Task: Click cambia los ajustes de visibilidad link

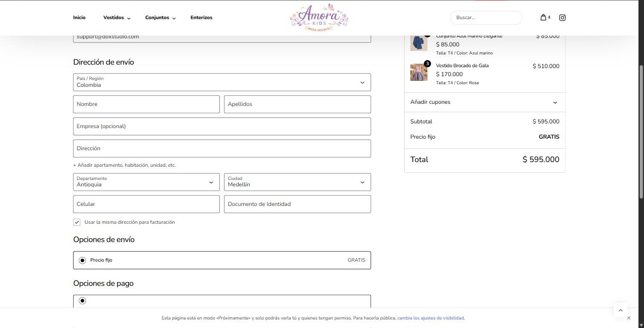Action: click(431, 318)
